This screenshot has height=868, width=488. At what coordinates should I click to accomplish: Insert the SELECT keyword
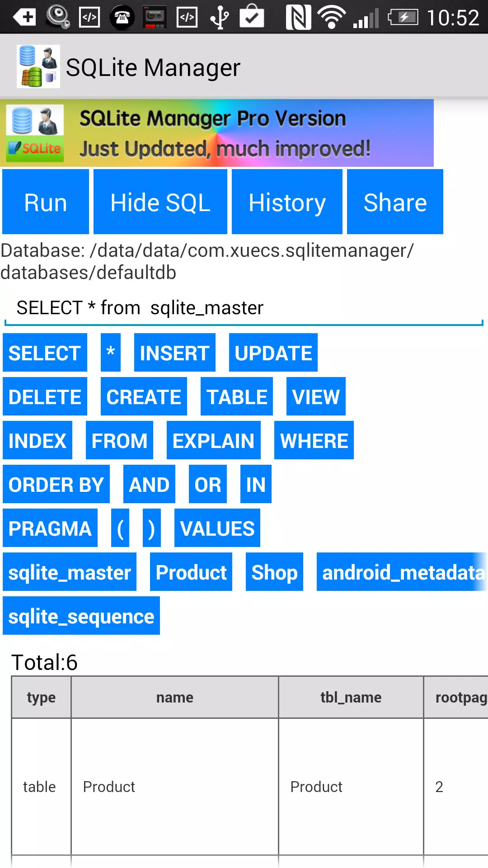tap(45, 353)
